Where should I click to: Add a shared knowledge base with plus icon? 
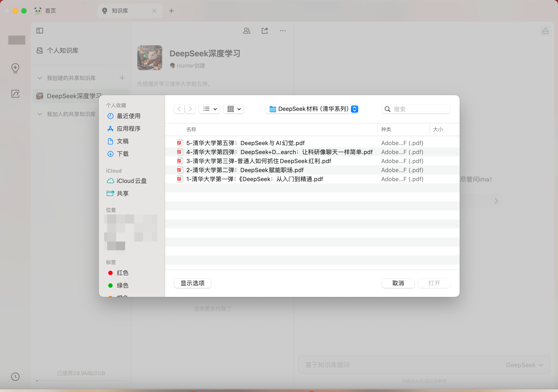coord(122,78)
